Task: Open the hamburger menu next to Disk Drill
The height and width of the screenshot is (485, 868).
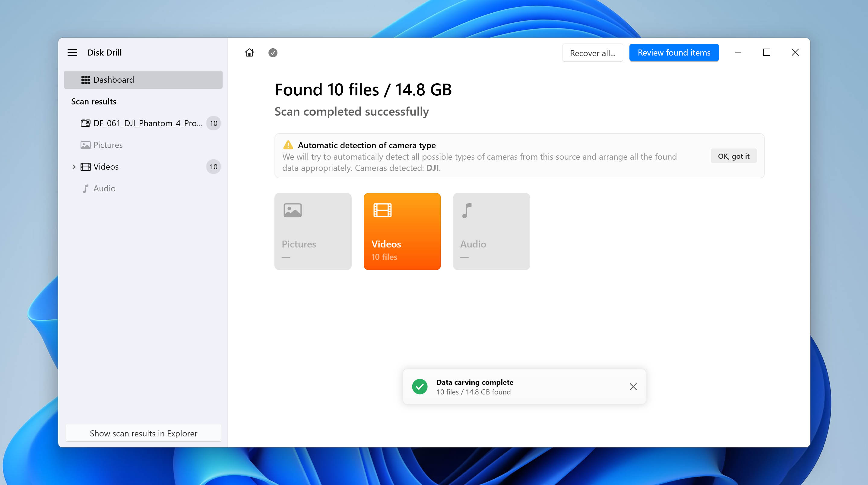Action: [x=72, y=53]
